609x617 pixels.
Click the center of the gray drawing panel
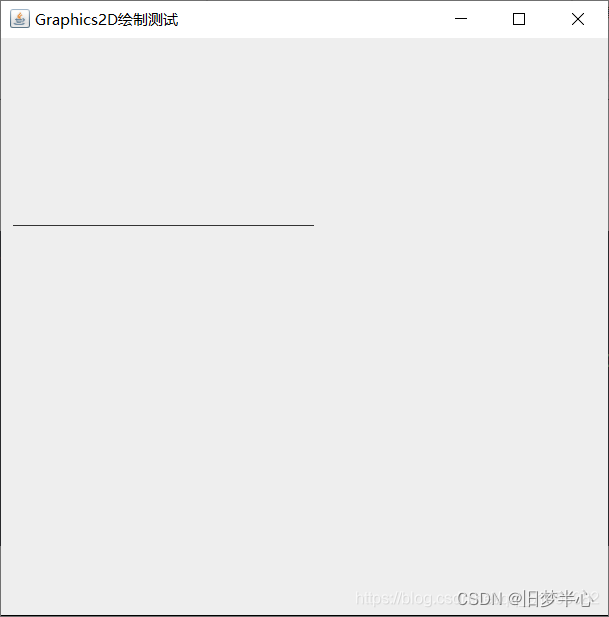point(304,327)
